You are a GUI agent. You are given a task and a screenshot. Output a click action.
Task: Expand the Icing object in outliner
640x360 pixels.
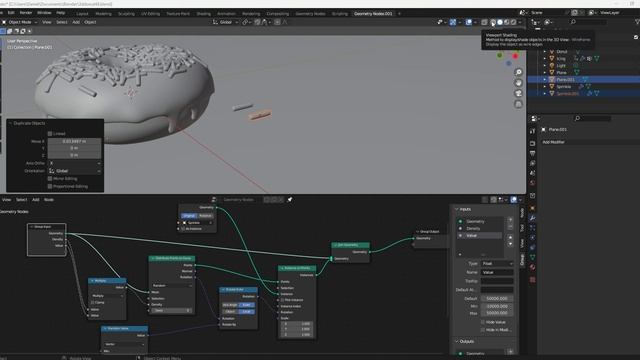click(x=544, y=59)
